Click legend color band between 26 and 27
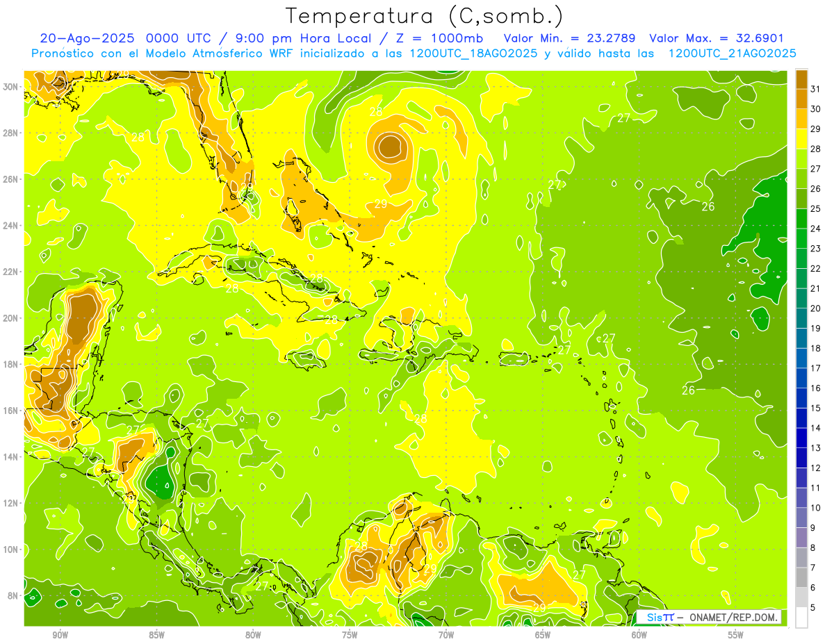 pyautogui.click(x=801, y=179)
